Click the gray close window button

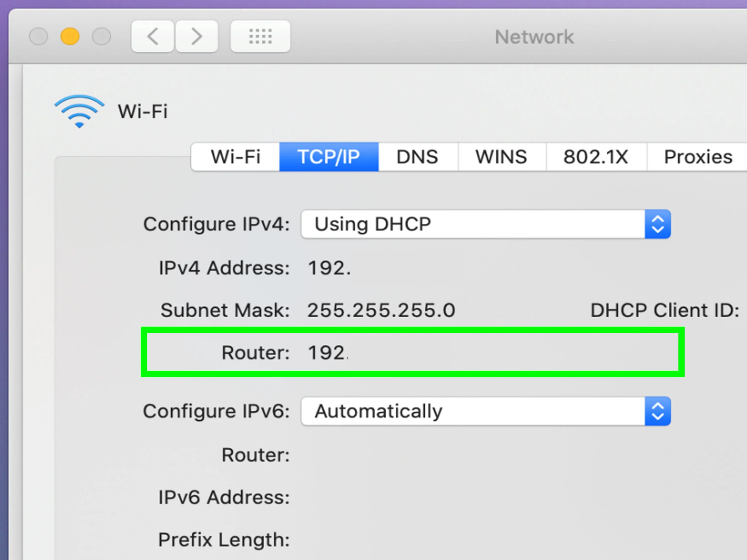(x=39, y=36)
